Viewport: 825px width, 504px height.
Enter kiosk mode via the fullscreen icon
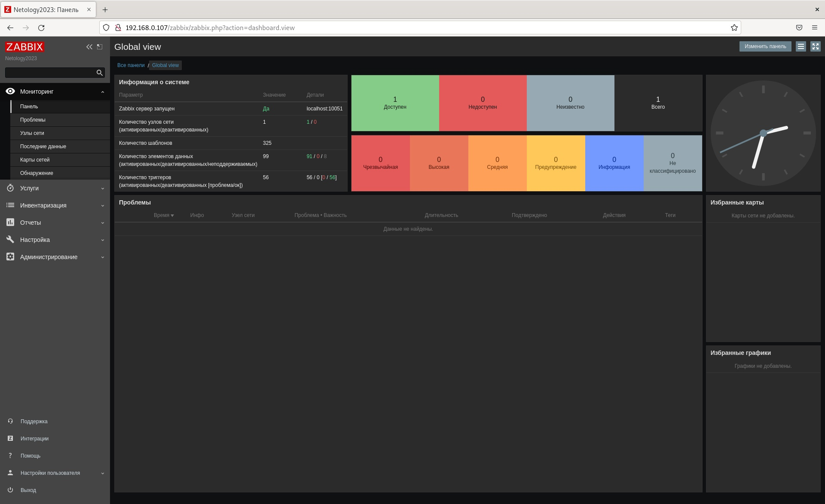815,46
